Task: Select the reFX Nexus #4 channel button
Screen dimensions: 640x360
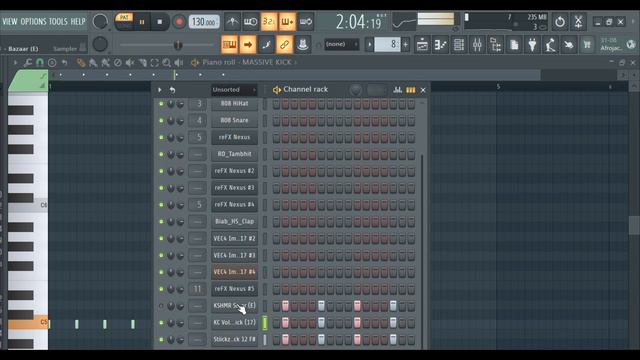Action: point(234,205)
